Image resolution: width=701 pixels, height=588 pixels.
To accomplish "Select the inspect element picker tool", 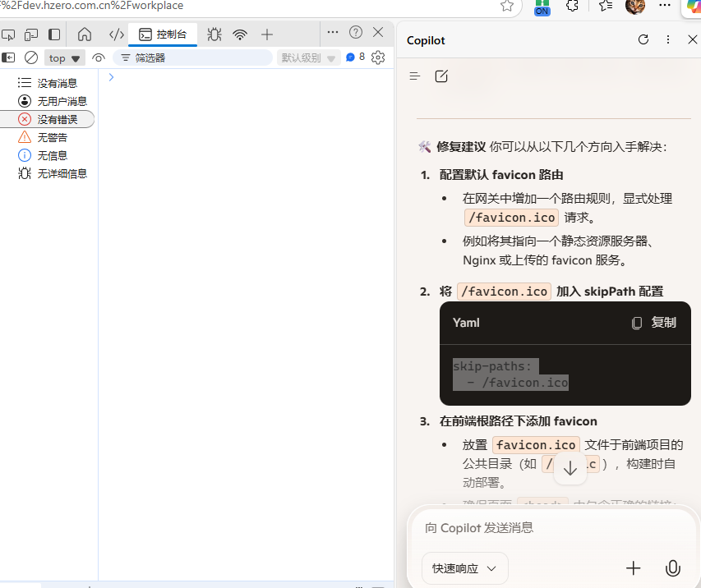I will point(8,34).
